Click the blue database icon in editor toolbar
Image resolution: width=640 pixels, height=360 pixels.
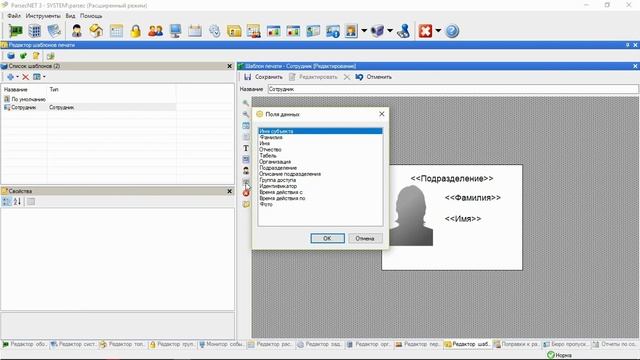pyautogui.click(x=11, y=56)
